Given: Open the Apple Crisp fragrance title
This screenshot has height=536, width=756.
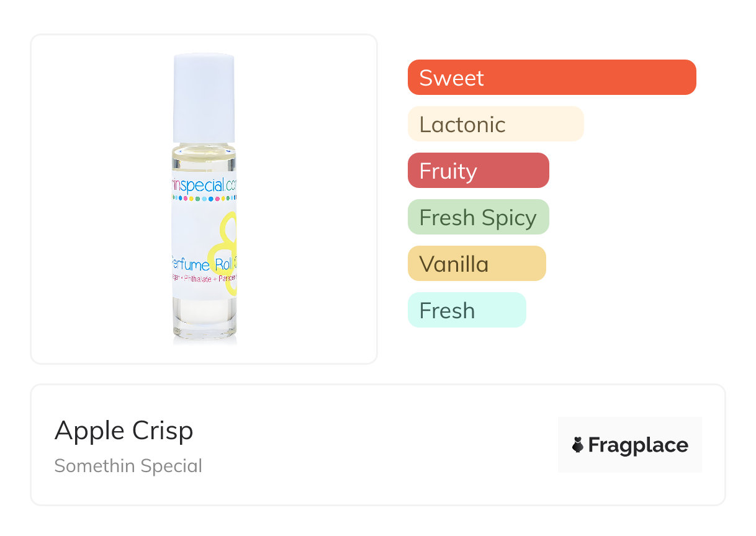Looking at the screenshot, I should (124, 431).
